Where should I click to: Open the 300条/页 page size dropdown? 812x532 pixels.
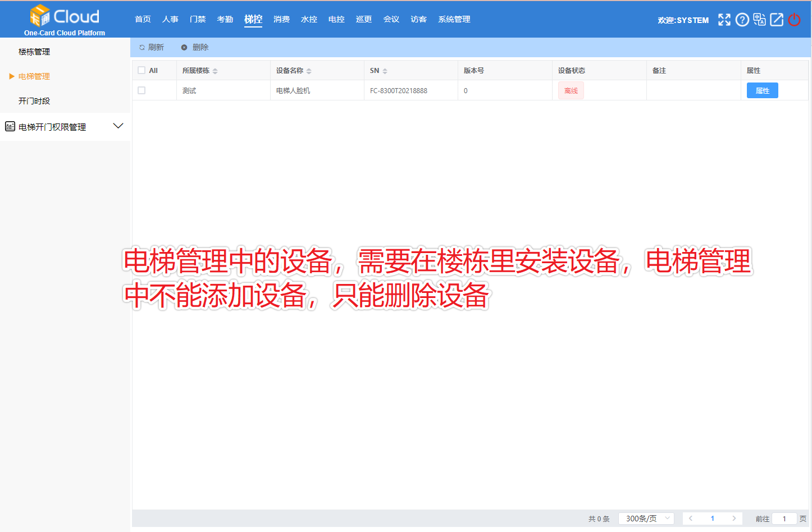click(x=646, y=519)
